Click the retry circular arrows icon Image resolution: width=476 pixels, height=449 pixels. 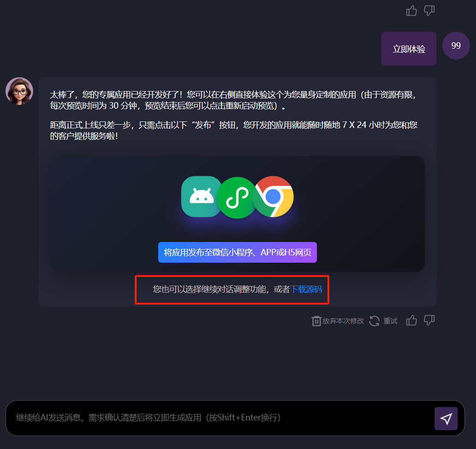coord(374,321)
